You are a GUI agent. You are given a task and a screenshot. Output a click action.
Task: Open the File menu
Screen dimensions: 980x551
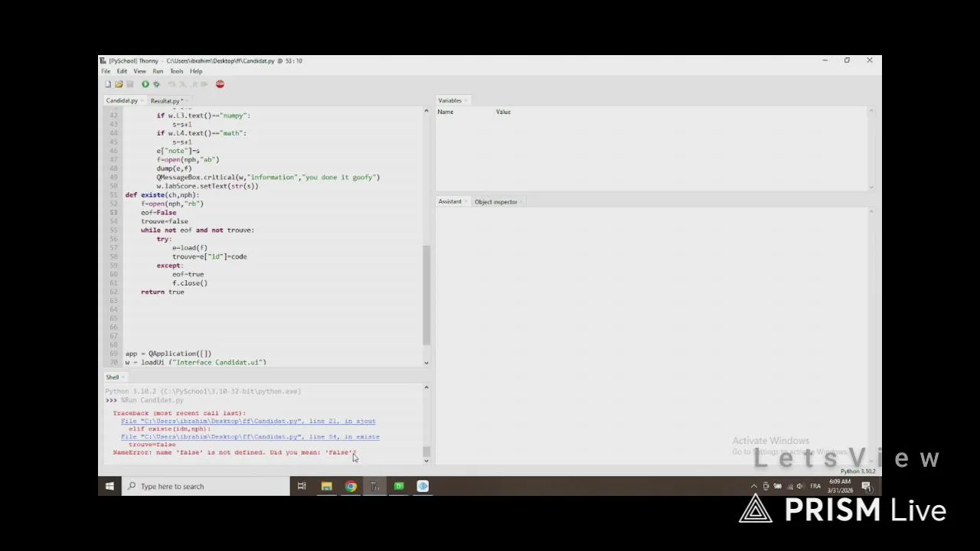[x=106, y=71]
